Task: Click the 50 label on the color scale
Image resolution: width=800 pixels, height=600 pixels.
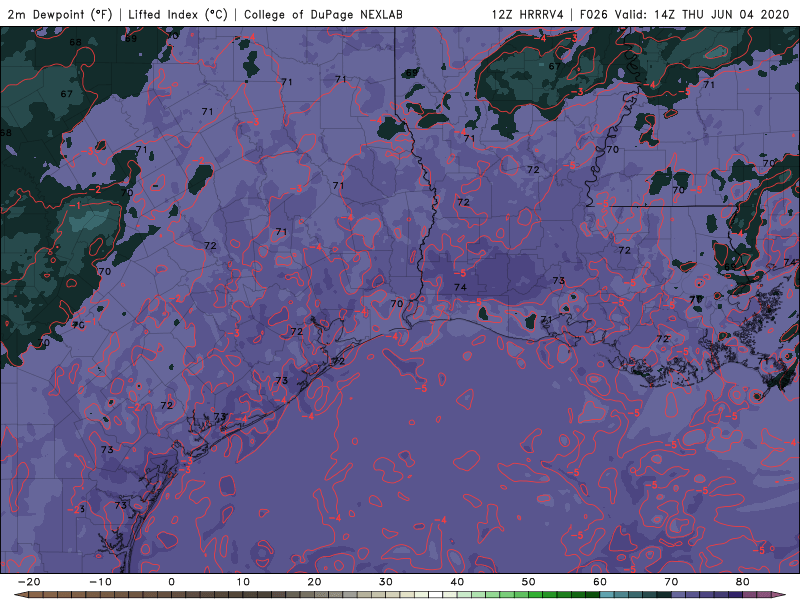Action: (x=529, y=582)
